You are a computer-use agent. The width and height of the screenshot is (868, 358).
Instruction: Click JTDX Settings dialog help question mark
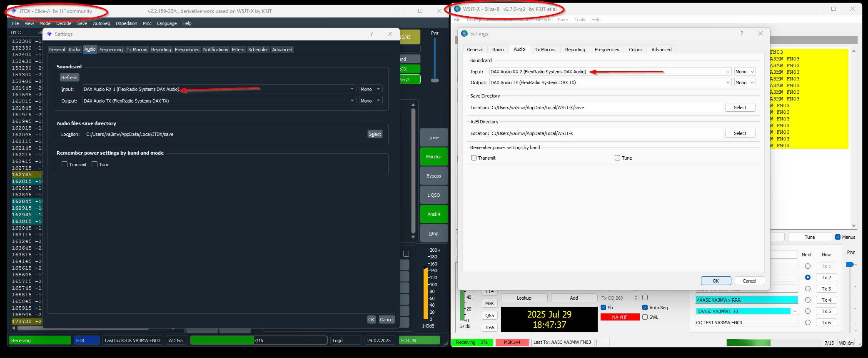pos(371,34)
